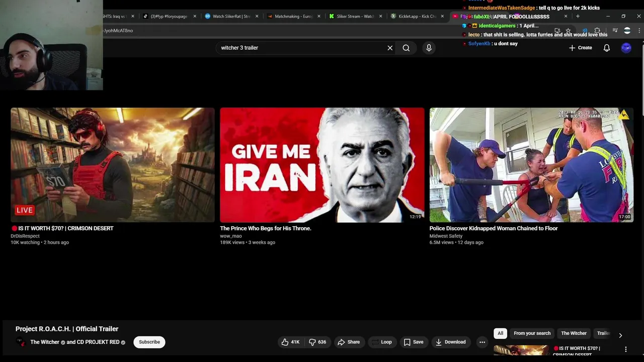Screen dimensions: 644x362
Task: Click the magnifying glass search button
Action: (x=406, y=48)
